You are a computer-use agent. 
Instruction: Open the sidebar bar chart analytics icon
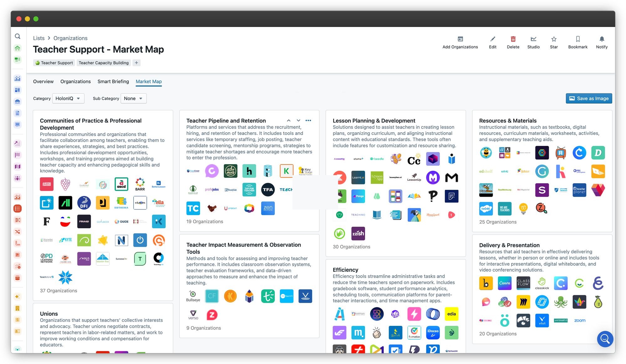[18, 78]
